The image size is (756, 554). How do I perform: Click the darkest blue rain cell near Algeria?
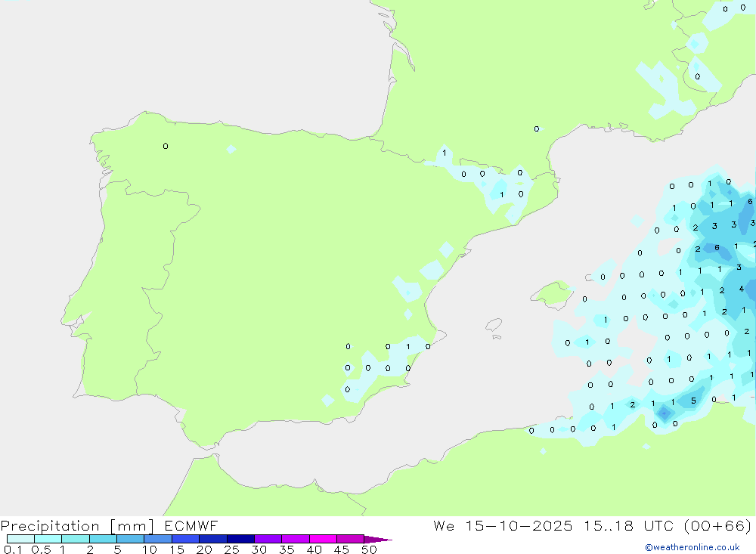point(663,413)
